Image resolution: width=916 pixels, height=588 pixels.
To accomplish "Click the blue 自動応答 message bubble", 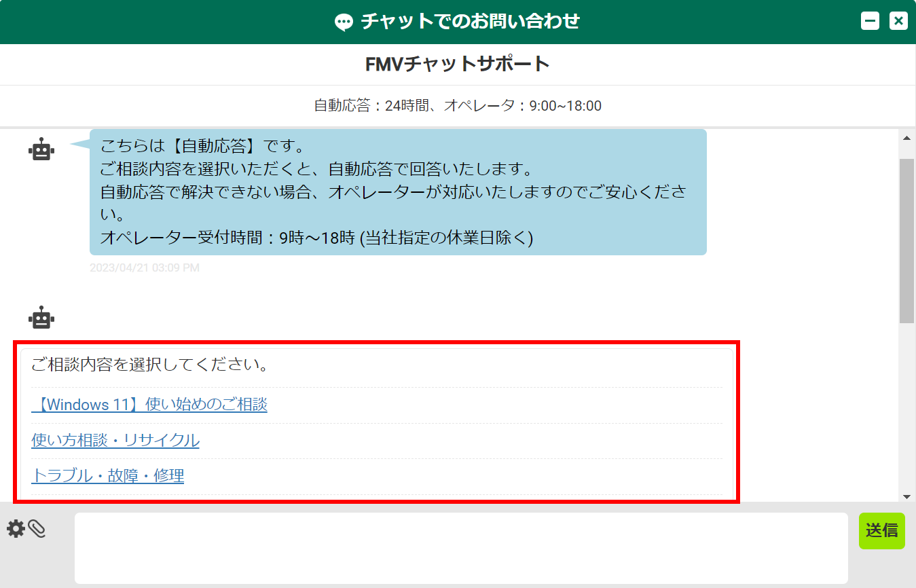I will pyautogui.click(x=398, y=192).
